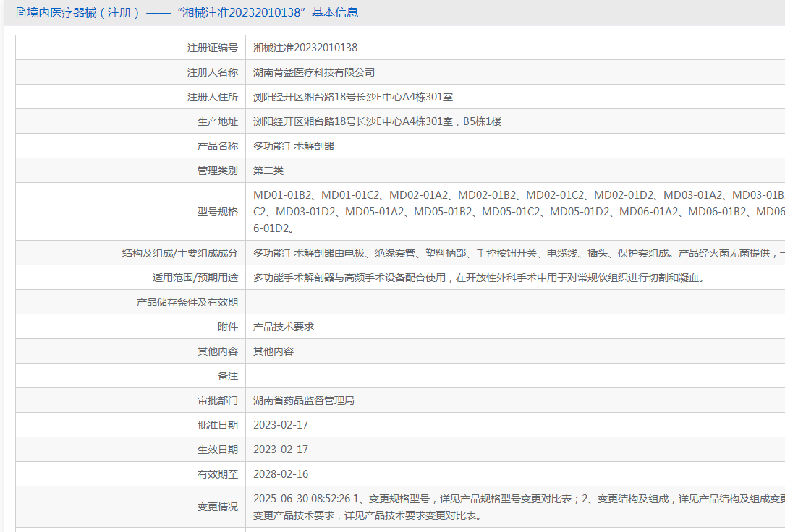This screenshot has width=785, height=532.
Task: Click the page title 境内医疗器械（注册）基本信息
Action: coord(192,12)
